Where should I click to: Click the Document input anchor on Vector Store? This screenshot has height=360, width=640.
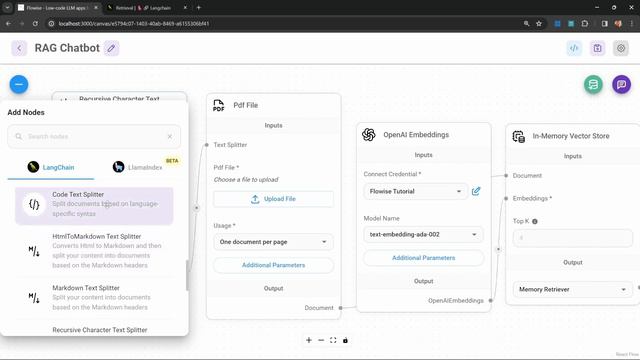coord(506,176)
